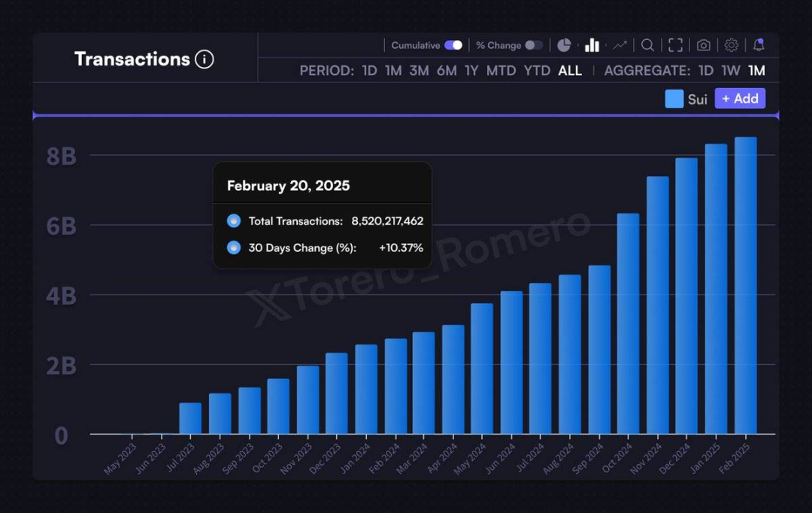This screenshot has height=513, width=812.
Task: Click the + Add button
Action: click(740, 99)
